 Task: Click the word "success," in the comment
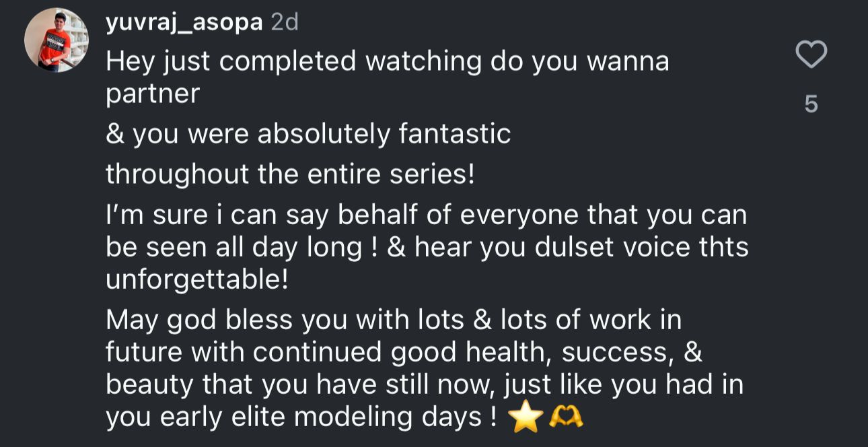[x=613, y=351]
